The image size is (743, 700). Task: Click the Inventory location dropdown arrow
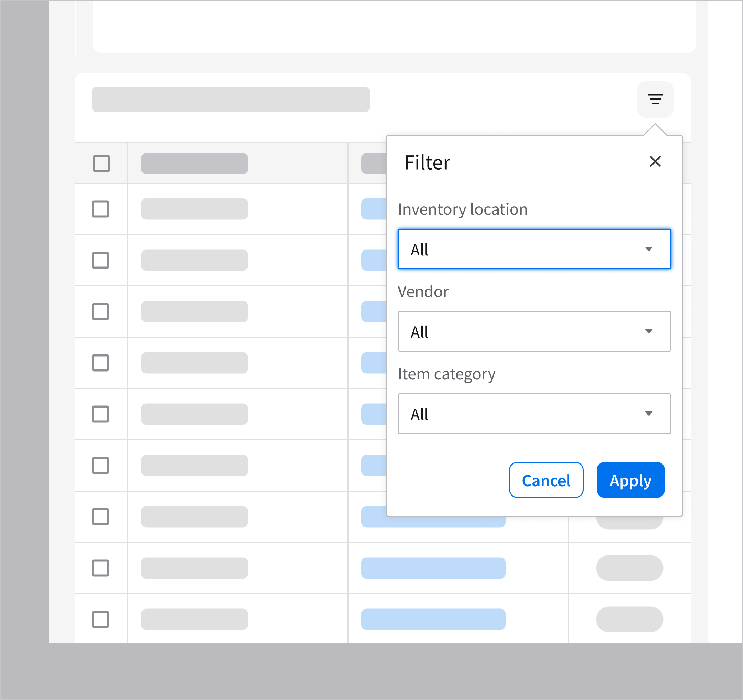(649, 249)
